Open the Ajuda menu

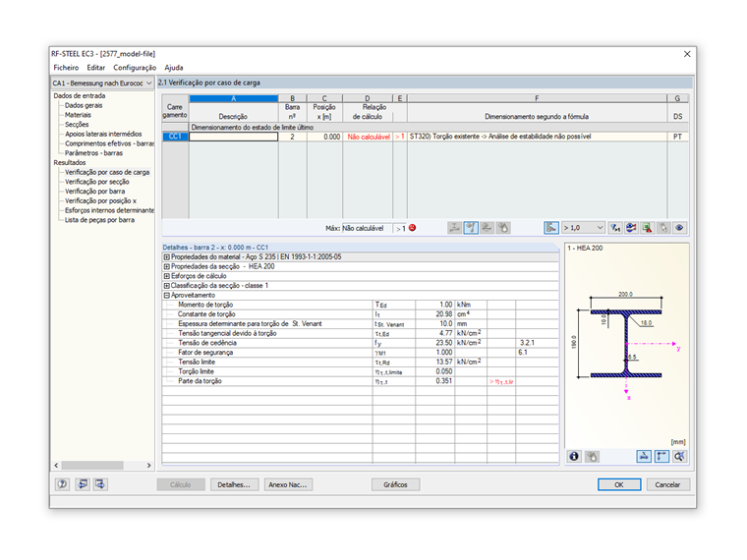[174, 68]
